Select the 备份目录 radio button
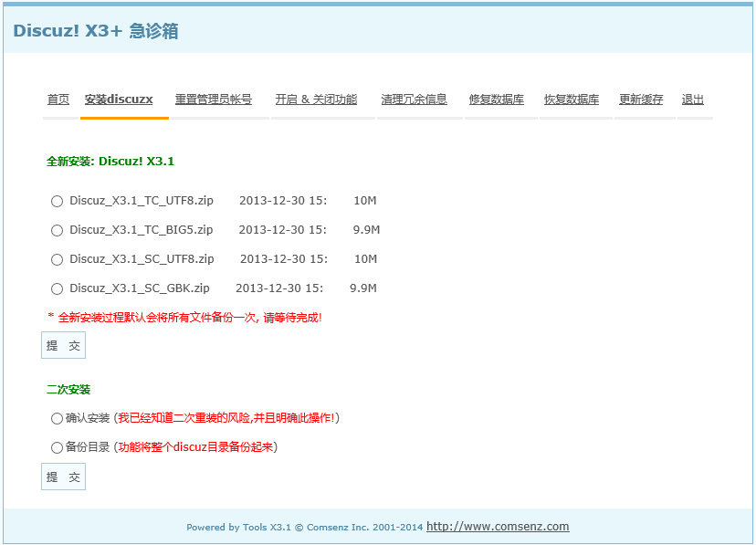 click(57, 447)
